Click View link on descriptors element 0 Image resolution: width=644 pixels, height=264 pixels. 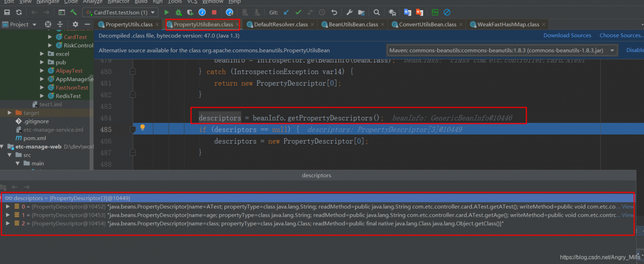click(x=628, y=207)
